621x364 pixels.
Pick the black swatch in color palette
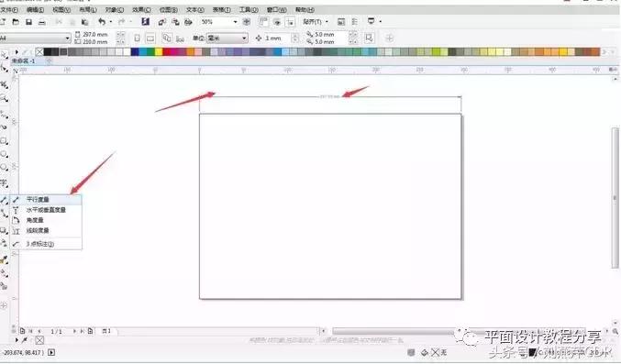pos(48,51)
